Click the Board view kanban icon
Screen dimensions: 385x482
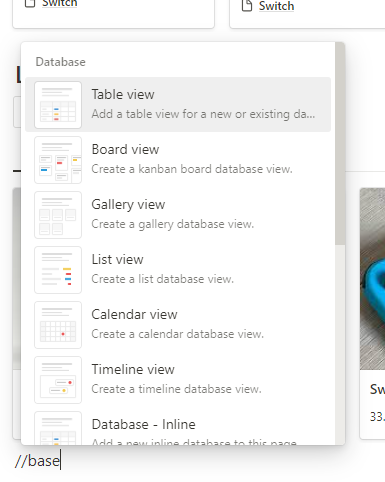(x=58, y=160)
